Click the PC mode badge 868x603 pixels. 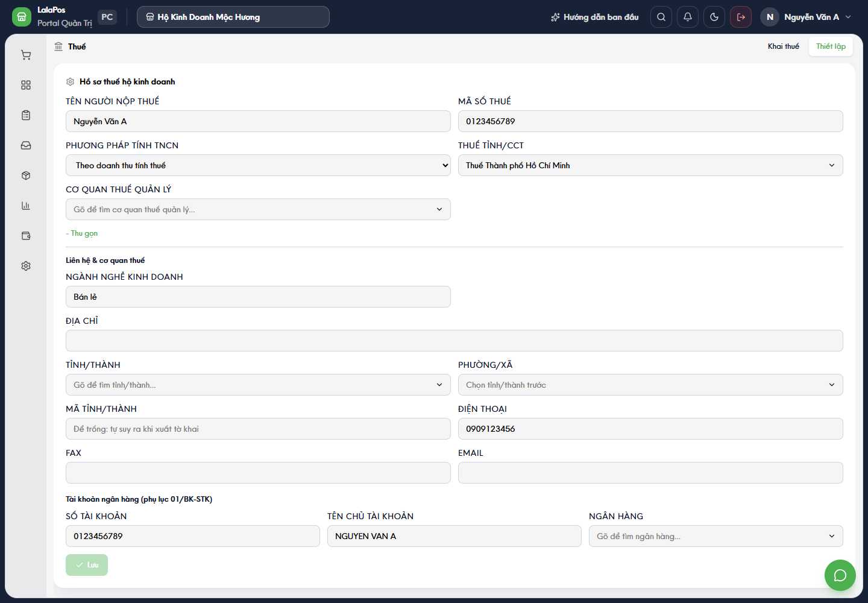click(107, 17)
